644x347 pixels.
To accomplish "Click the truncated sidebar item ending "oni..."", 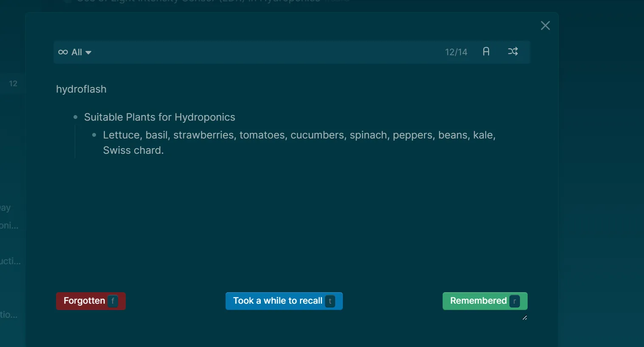I will click(x=9, y=226).
